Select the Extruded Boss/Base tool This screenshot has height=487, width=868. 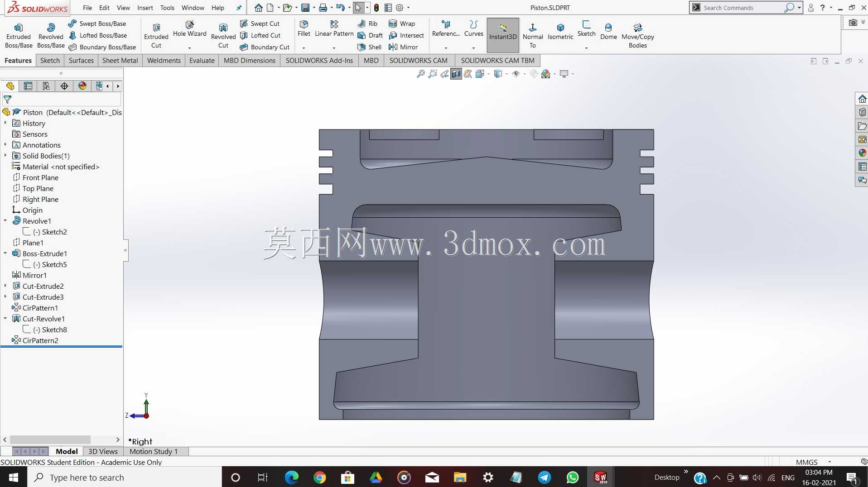click(x=19, y=35)
